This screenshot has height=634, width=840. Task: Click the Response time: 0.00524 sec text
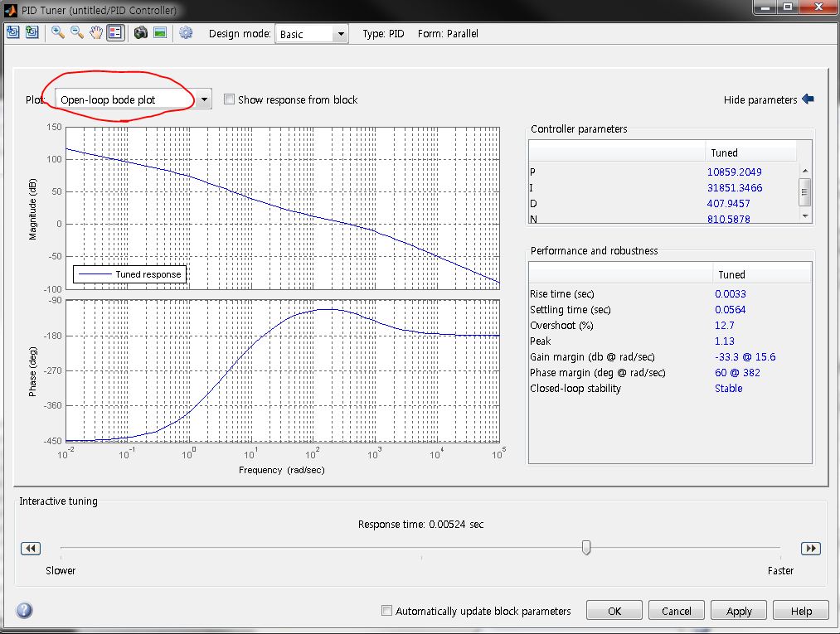click(420, 525)
